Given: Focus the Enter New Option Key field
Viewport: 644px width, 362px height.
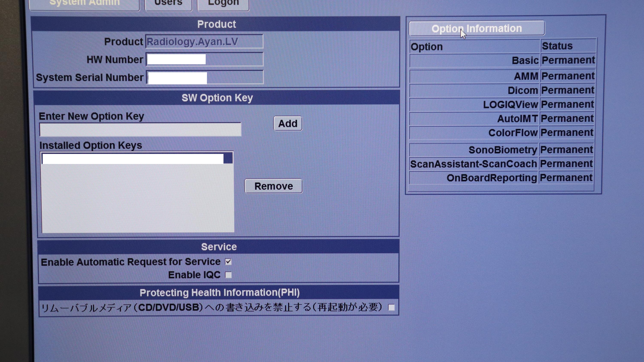Looking at the screenshot, I should click(140, 130).
